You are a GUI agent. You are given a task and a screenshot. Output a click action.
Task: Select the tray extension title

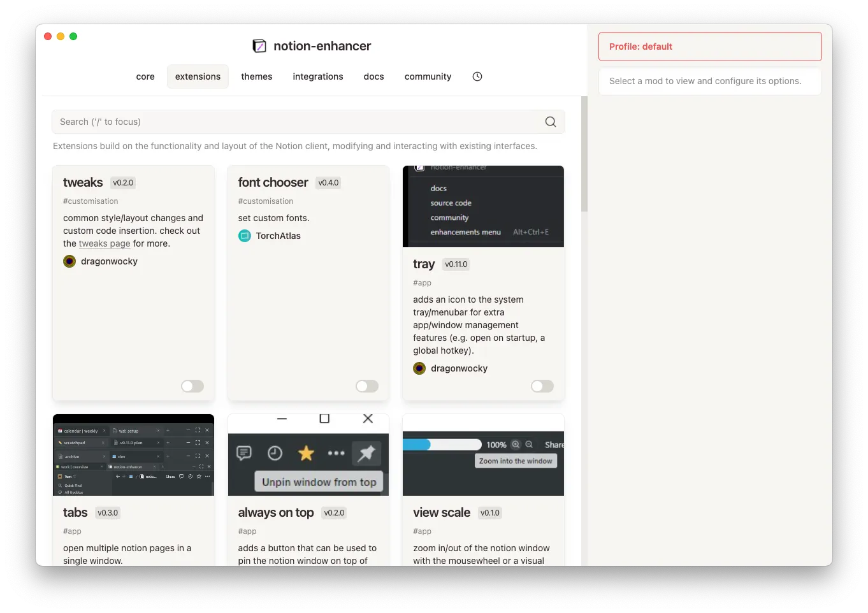[424, 264]
